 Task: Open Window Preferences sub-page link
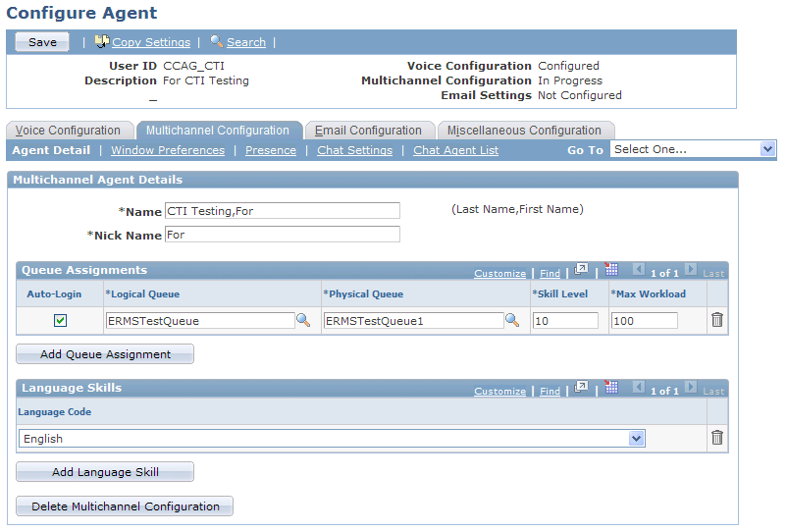tap(168, 150)
